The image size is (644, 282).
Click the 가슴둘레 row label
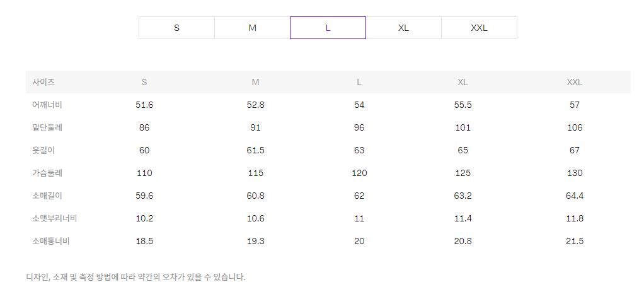pos(47,173)
